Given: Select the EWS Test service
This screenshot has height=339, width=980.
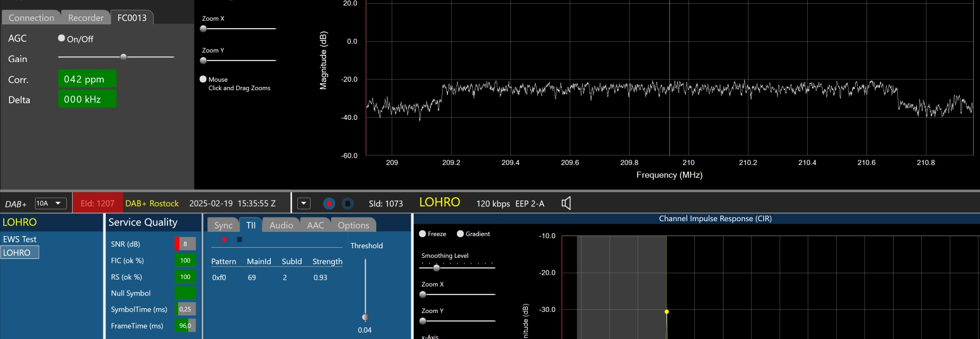Looking at the screenshot, I should tap(20, 239).
